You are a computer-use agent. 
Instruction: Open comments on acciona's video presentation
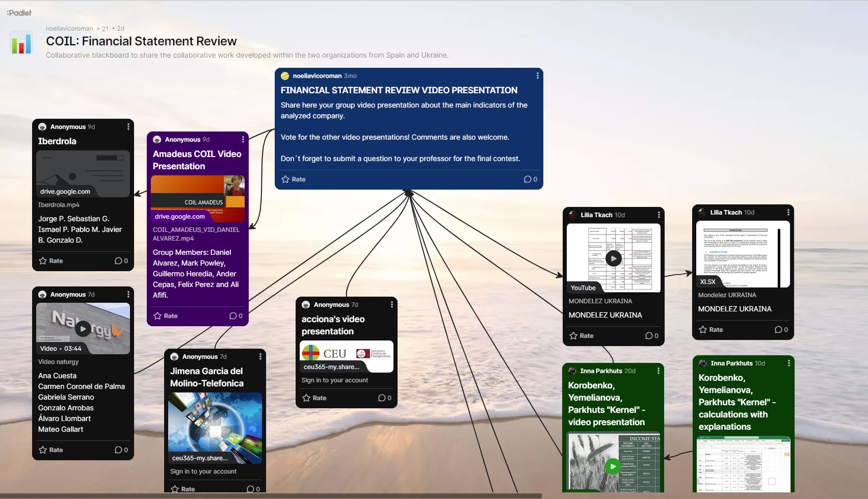[385, 398]
